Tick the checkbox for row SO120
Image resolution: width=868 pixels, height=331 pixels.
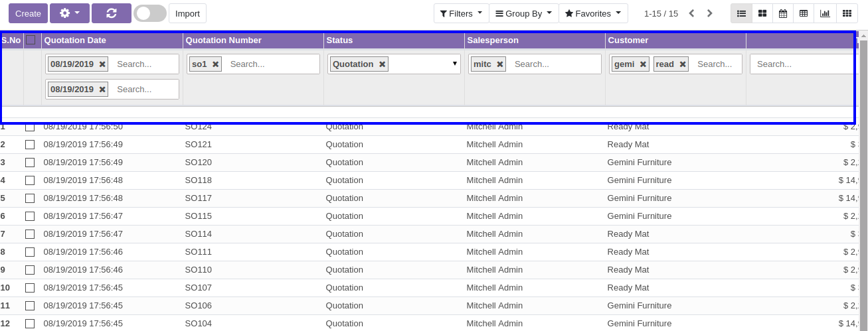30,163
